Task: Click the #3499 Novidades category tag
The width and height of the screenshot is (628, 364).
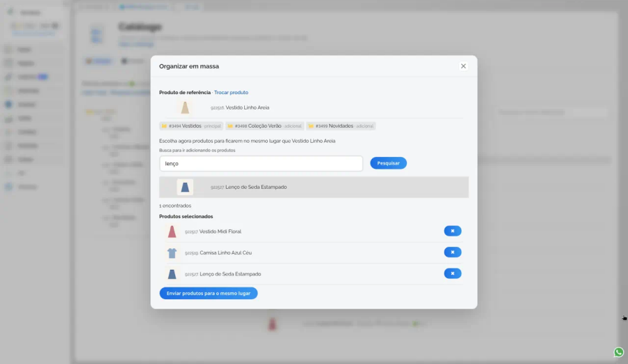Action: coord(341,126)
